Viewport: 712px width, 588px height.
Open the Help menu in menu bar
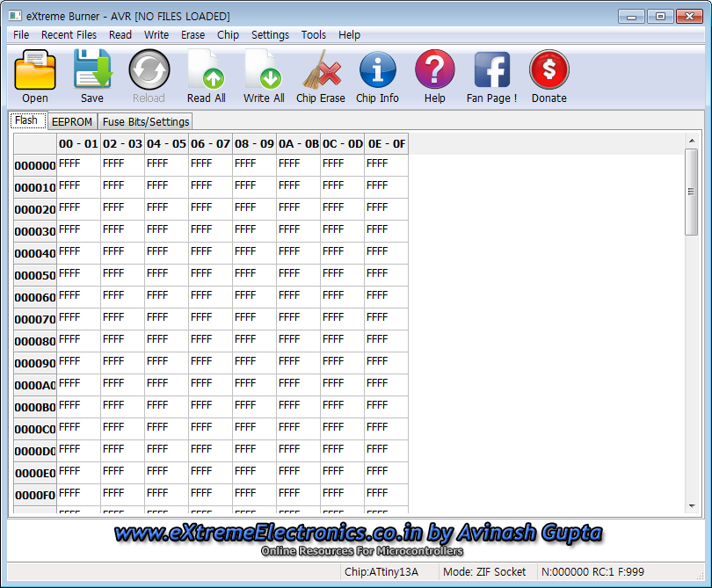[x=349, y=35]
